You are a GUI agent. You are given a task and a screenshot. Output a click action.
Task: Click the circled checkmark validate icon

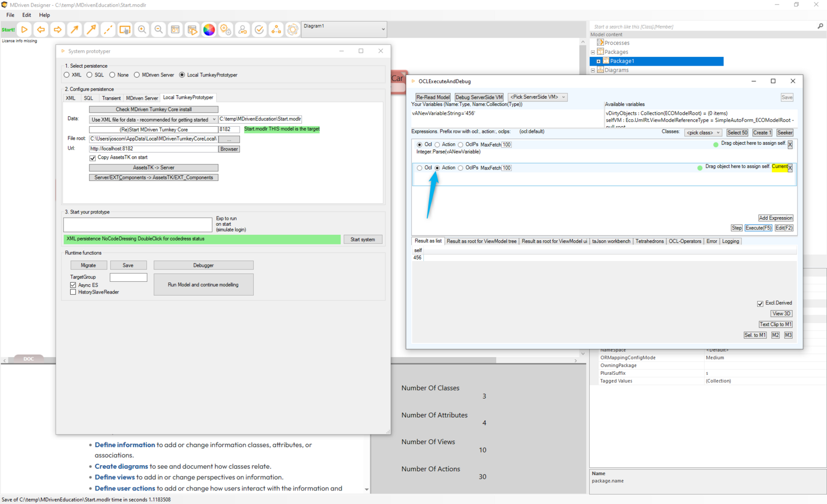(x=259, y=29)
